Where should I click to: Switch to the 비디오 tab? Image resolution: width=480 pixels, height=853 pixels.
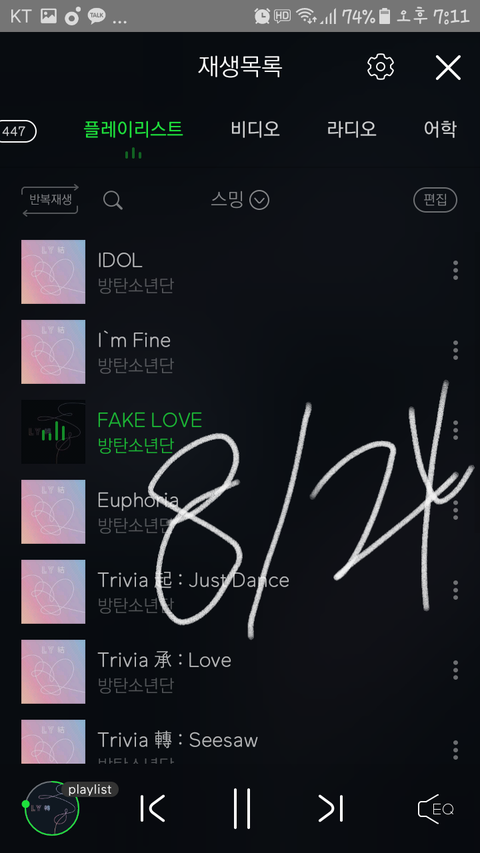pyautogui.click(x=255, y=129)
